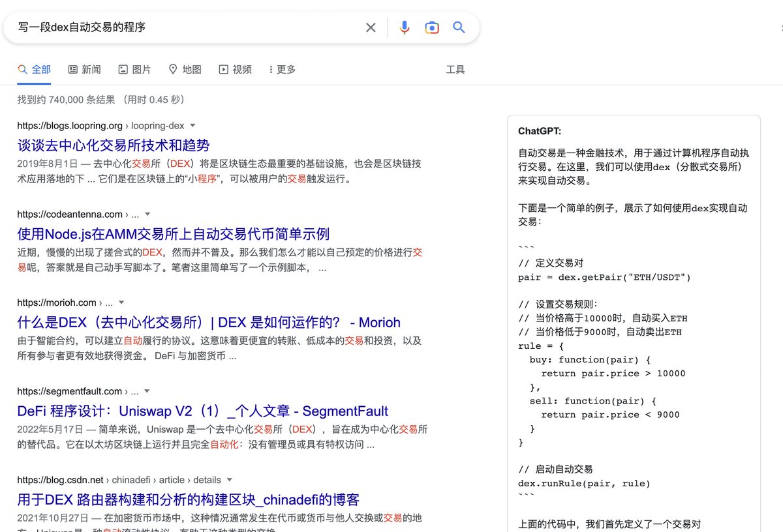Open result DeFi 程序设计：Uniswap V2 SegmentFault
The width and height of the screenshot is (783, 532).
pyautogui.click(x=203, y=411)
